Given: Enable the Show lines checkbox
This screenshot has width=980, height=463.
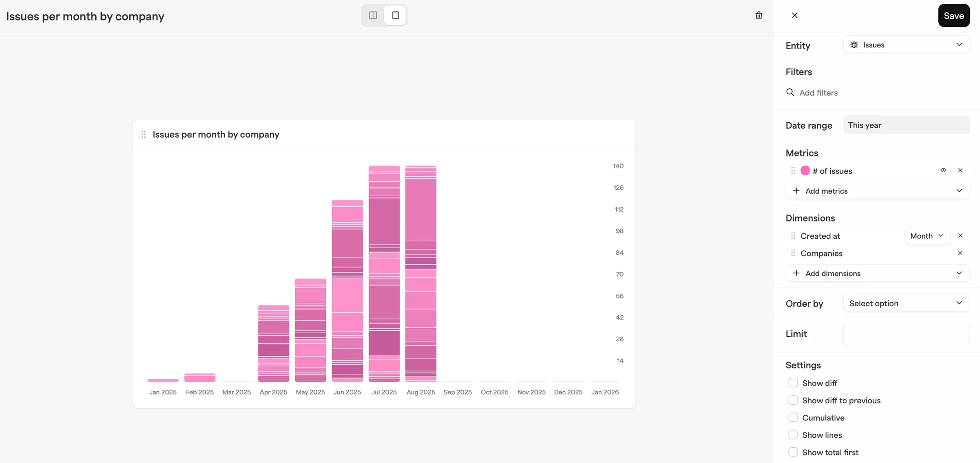Looking at the screenshot, I should [x=793, y=434].
